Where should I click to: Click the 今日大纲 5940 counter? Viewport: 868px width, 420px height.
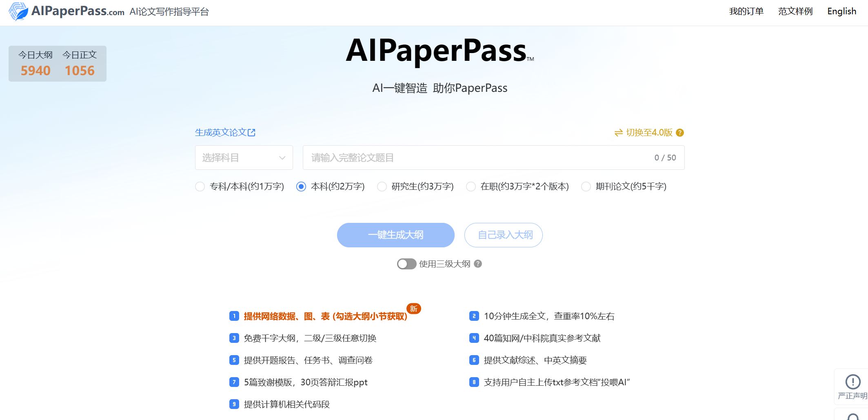coord(36,64)
